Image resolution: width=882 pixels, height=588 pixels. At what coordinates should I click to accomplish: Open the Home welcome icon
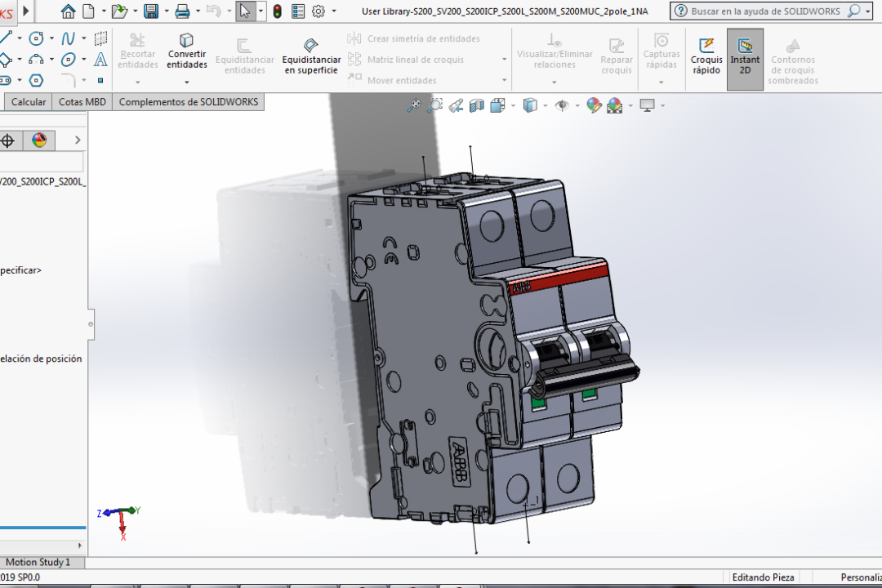68,11
